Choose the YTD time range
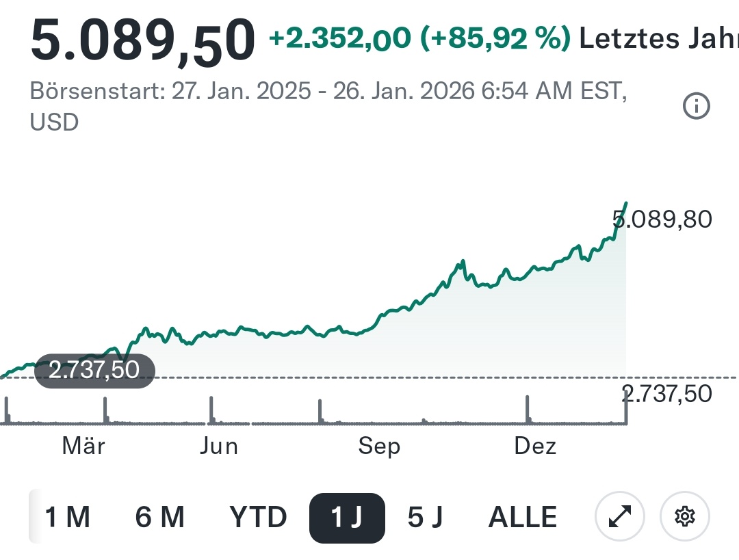The width and height of the screenshot is (739, 560). pyautogui.click(x=258, y=518)
